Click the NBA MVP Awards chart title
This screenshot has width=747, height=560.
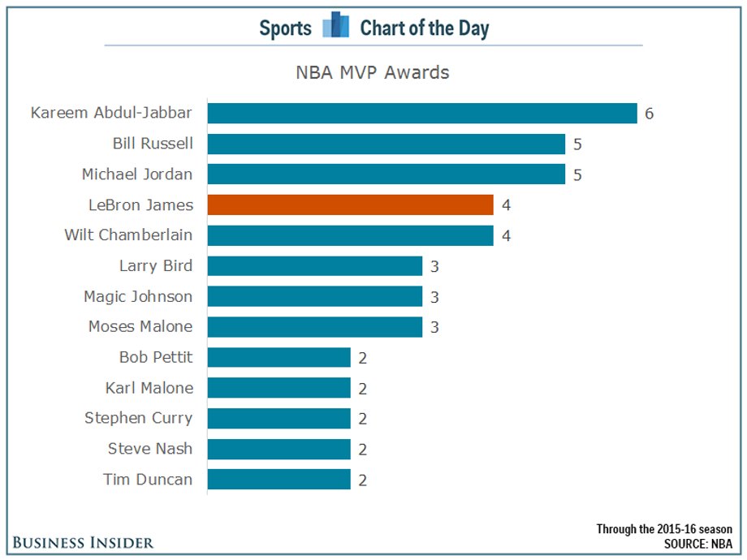[x=373, y=72]
